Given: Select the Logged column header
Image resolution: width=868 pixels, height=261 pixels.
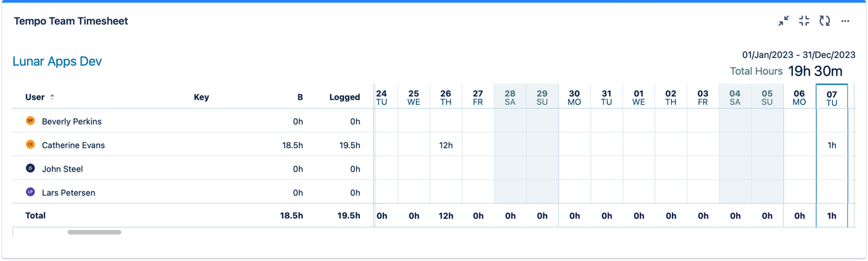Looking at the screenshot, I should [345, 97].
